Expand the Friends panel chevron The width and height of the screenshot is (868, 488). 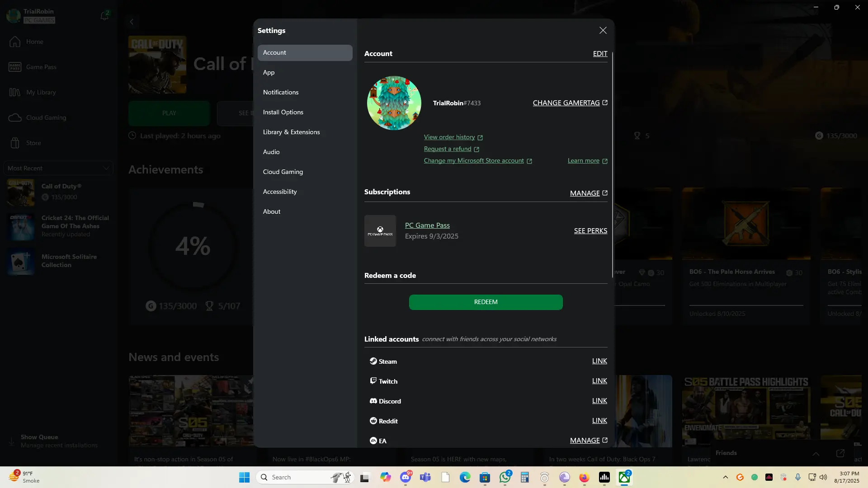[x=816, y=454]
